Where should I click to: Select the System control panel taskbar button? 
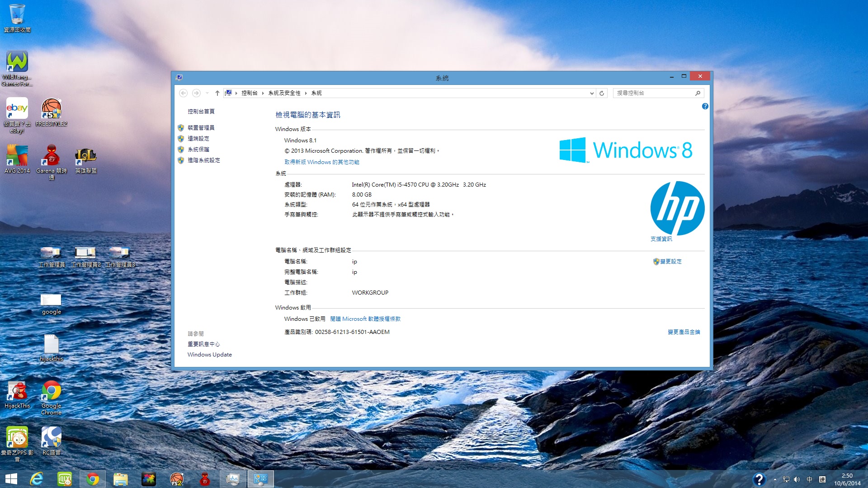(261, 479)
